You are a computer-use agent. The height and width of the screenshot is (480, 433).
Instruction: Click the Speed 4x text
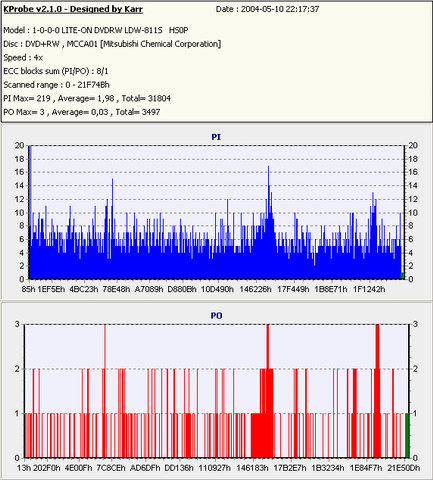pos(23,58)
